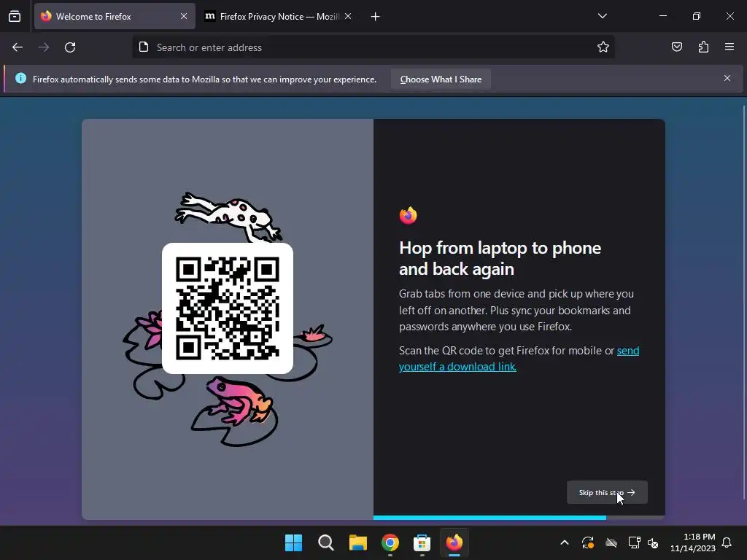The image size is (747, 560).
Task: Click the Firefox logo above the heading
Action: [x=409, y=215]
